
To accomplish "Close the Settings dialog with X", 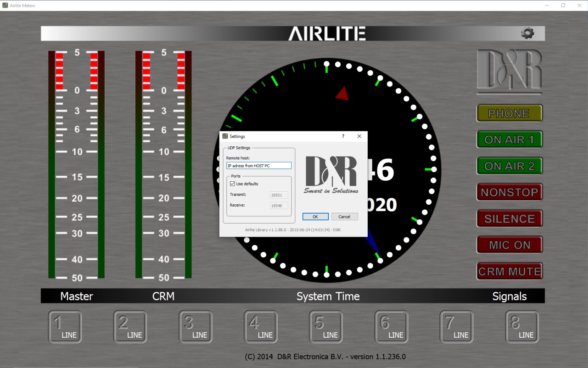I will [x=359, y=136].
